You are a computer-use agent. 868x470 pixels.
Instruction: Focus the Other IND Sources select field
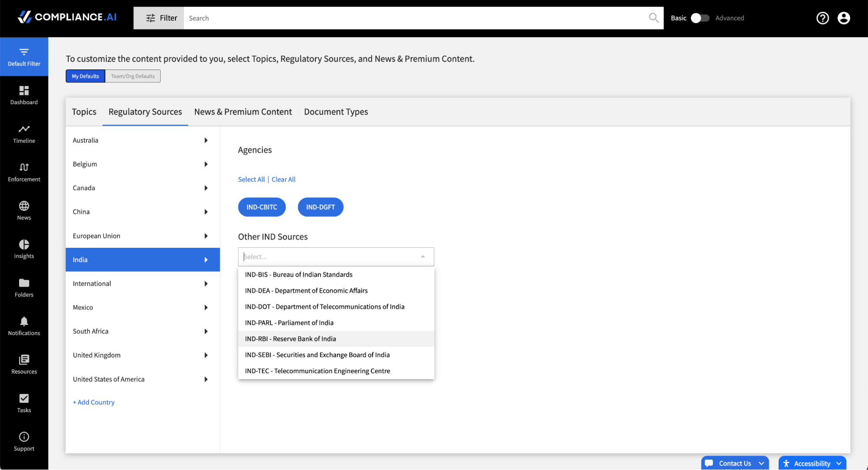click(336, 256)
